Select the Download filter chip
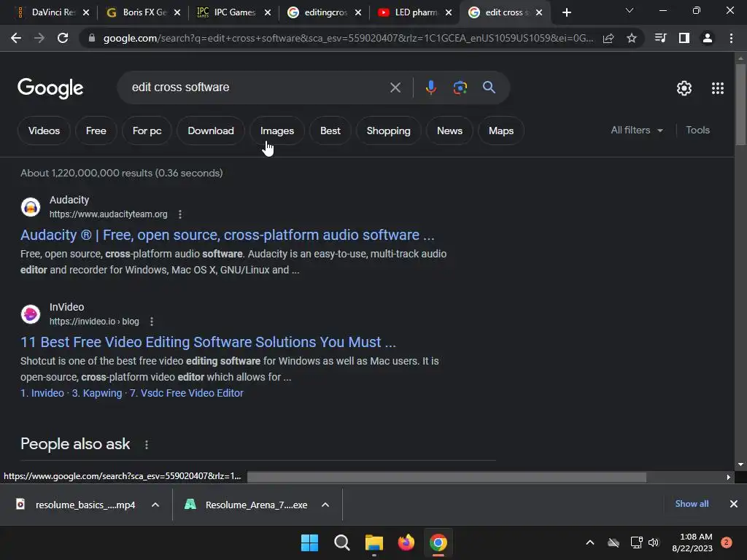The width and height of the screenshot is (747, 560). pos(211,131)
